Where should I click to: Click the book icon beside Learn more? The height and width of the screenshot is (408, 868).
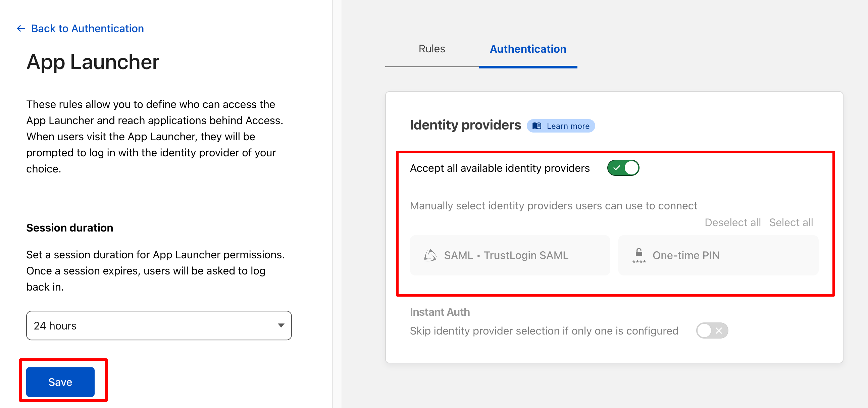pos(537,126)
